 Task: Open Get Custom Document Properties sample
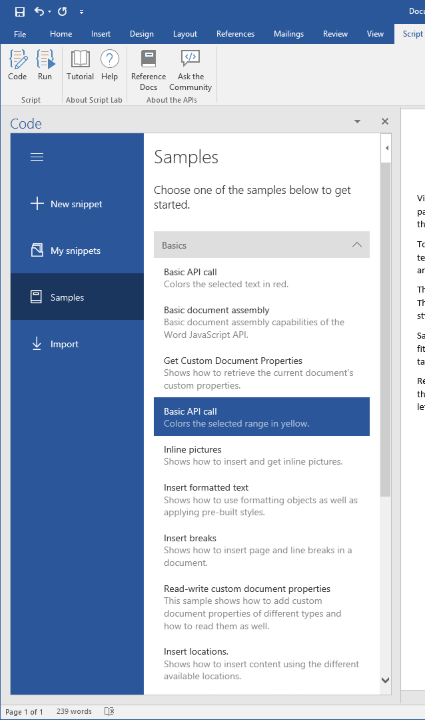tap(262, 373)
